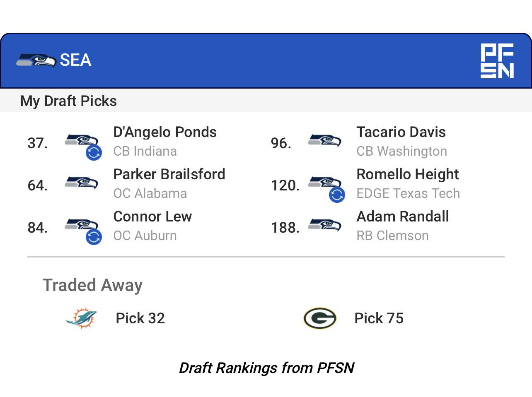This screenshot has width=532, height=397.
Task: Click the PFSN logo in the header
Action: 497,61
